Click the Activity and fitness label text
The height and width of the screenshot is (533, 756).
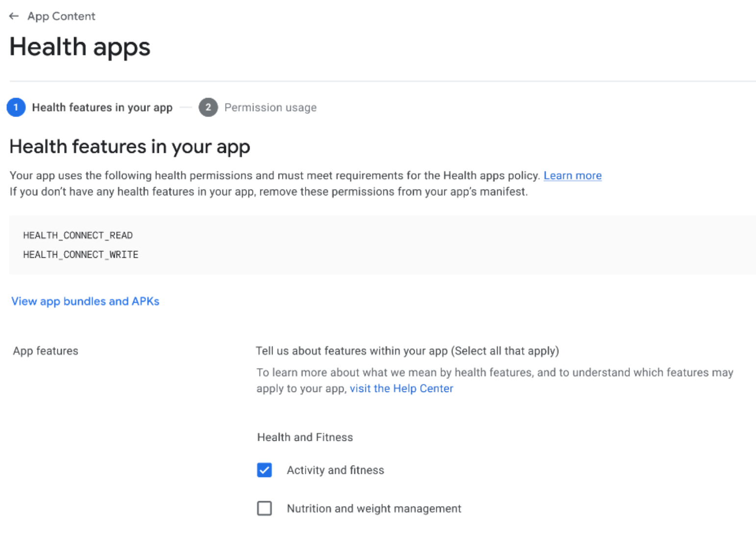pos(335,470)
